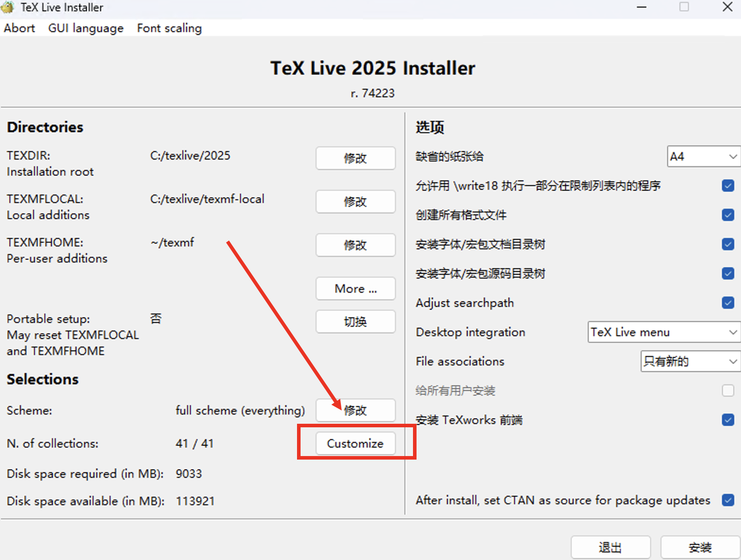The width and height of the screenshot is (741, 560).
Task: Click the C:/texlive/2025 path text
Action: (x=190, y=156)
